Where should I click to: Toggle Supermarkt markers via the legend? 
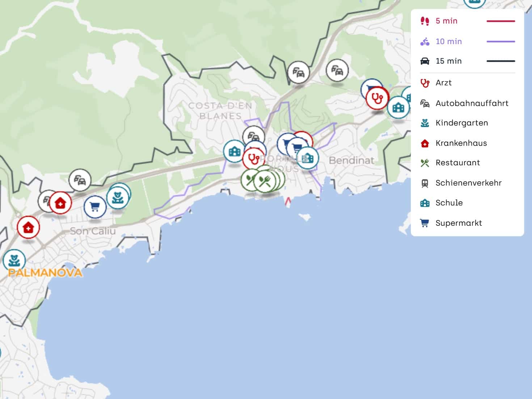pyautogui.click(x=459, y=223)
